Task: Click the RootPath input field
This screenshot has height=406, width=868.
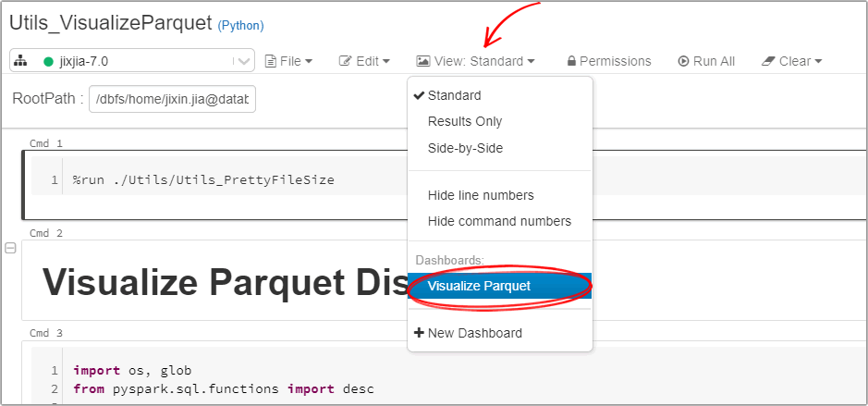Action: click(x=172, y=99)
